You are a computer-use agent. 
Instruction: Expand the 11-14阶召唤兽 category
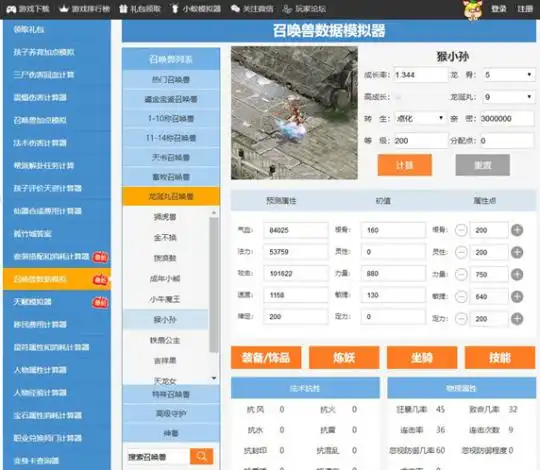click(x=171, y=138)
